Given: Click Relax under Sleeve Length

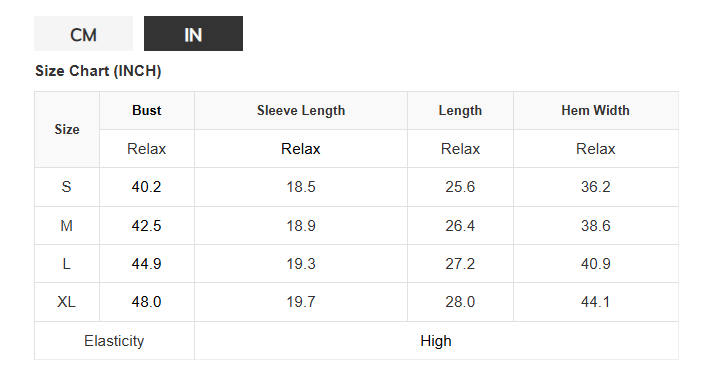Looking at the screenshot, I should pyautogui.click(x=301, y=149).
